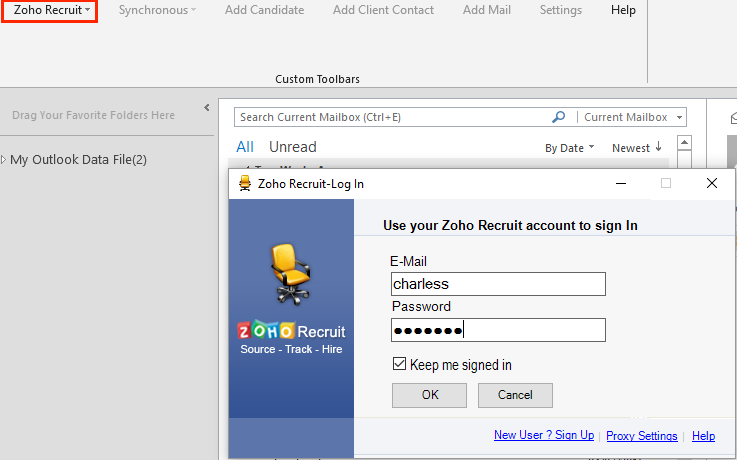
Task: Open the Help link in login dialog
Action: [x=703, y=436]
